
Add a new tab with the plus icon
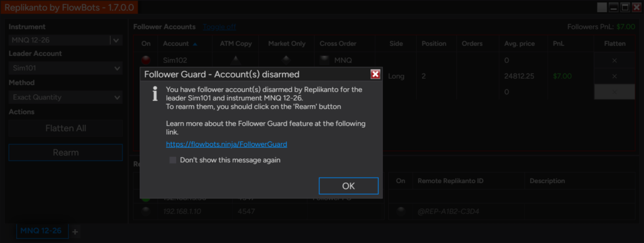[x=75, y=232]
